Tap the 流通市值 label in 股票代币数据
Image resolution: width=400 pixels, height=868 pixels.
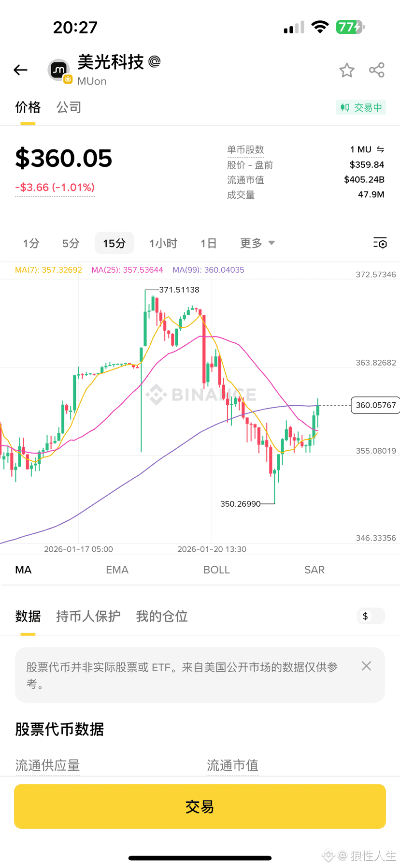click(x=232, y=765)
